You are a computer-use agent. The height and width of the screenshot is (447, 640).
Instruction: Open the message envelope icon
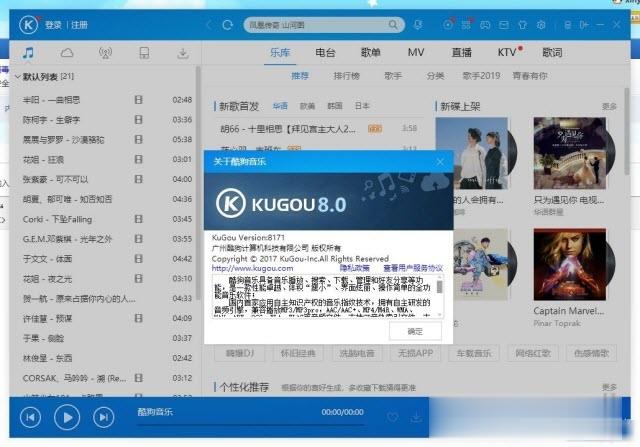504,25
